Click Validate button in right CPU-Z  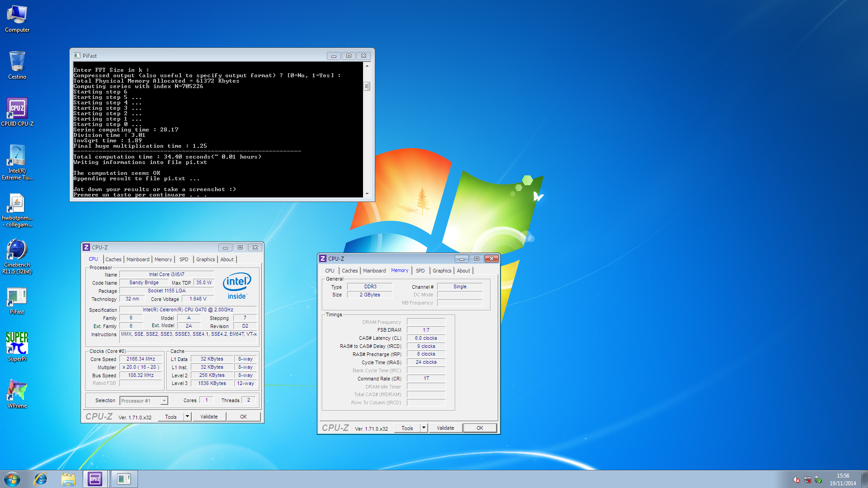pyautogui.click(x=445, y=428)
